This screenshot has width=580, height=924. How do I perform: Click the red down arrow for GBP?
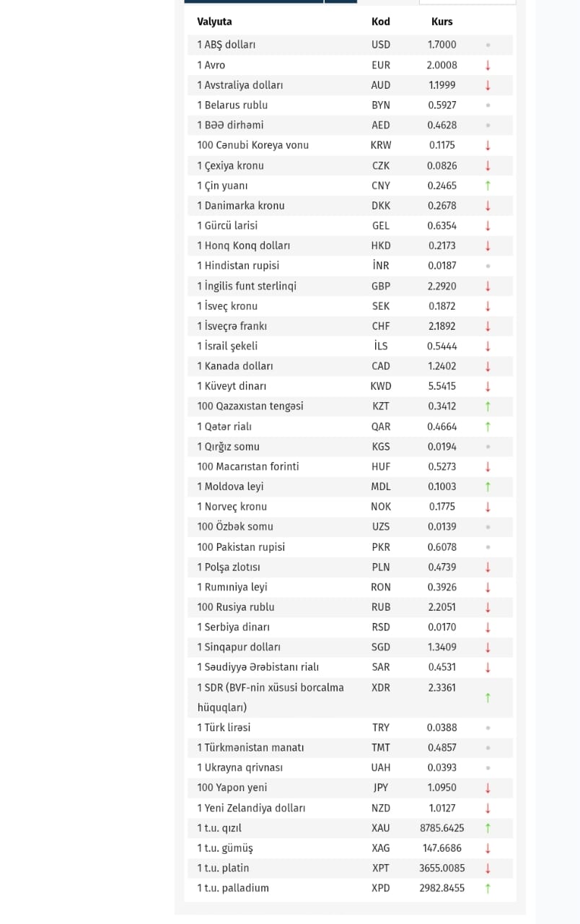tap(488, 286)
